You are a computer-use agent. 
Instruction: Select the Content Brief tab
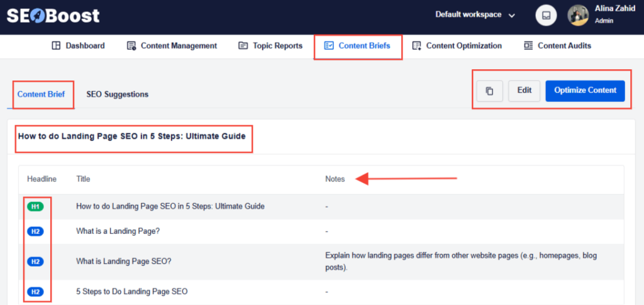(41, 94)
